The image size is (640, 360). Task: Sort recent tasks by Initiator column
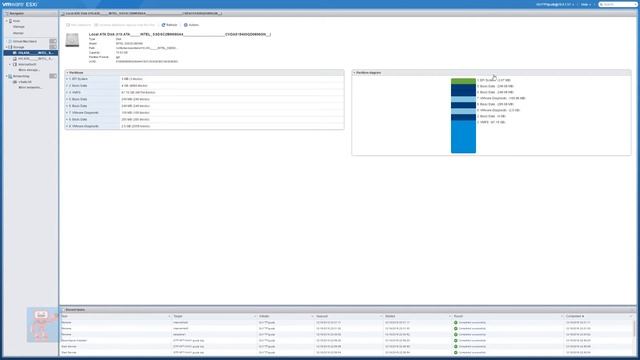[286, 316]
